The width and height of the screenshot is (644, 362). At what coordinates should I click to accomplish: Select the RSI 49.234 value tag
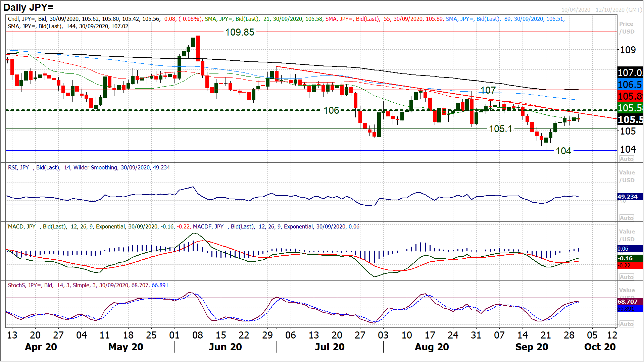tap(630, 197)
